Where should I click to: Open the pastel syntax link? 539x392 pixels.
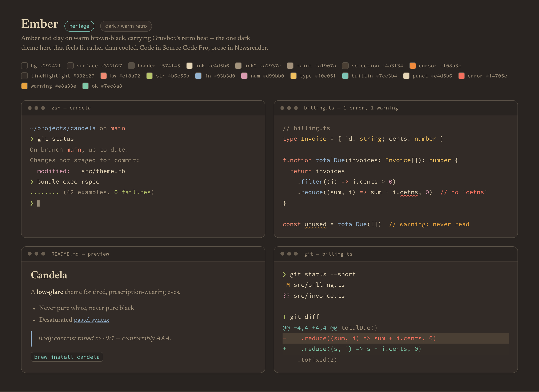[x=92, y=320]
